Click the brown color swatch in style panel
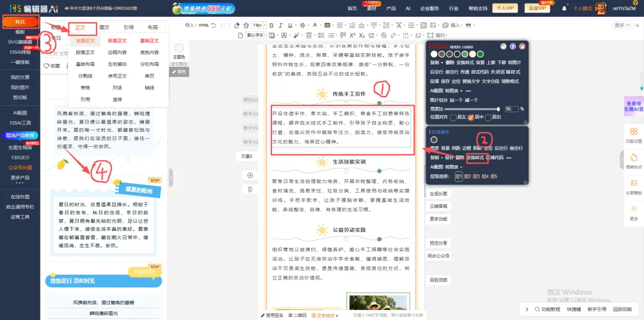 coord(441,54)
